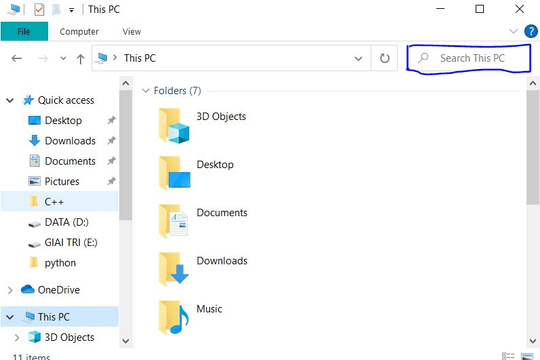540x360 pixels.
Task: Open the Customize Quick Access Toolbar dropdown
Action: (71, 10)
